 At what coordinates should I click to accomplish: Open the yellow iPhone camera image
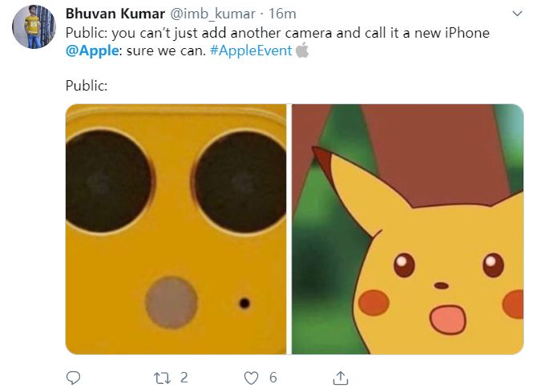click(x=176, y=229)
